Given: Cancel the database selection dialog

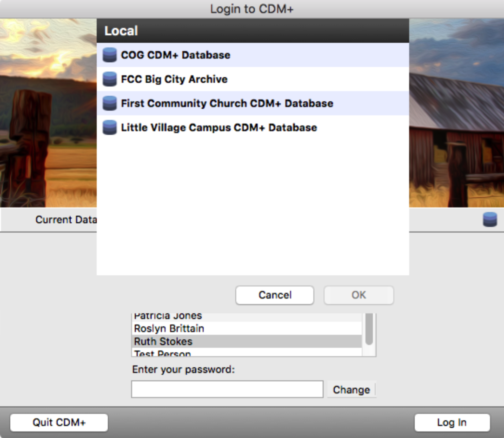Looking at the screenshot, I should 274,295.
